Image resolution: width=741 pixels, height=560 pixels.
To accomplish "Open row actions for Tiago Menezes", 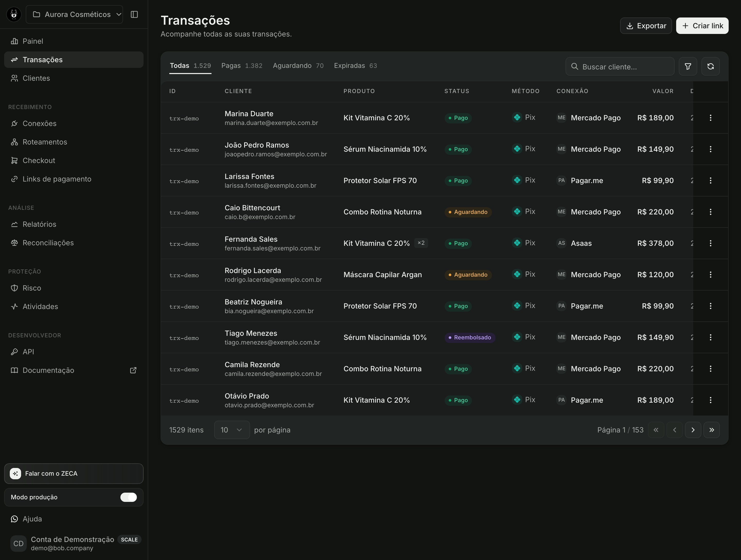I will 710,337.
